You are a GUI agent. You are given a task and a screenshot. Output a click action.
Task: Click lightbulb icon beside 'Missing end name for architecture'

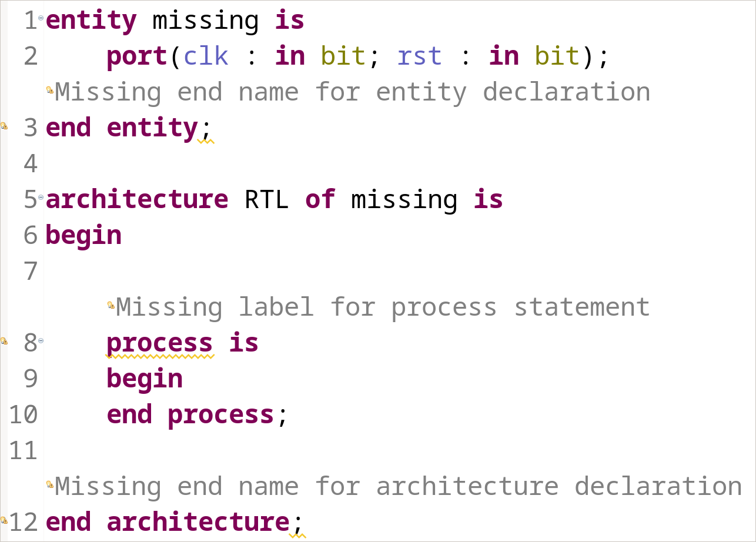click(x=50, y=484)
